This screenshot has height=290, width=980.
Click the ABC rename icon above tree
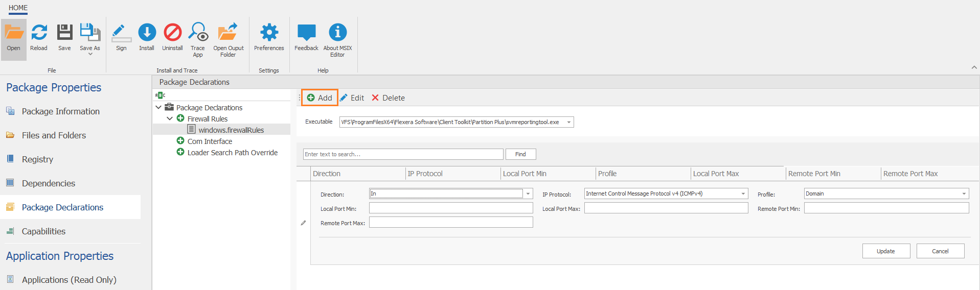point(160,95)
